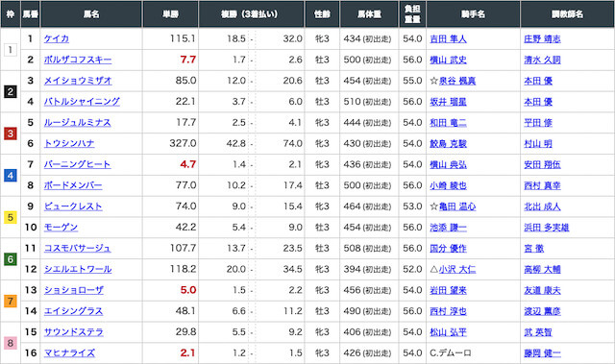Click the pink frame 8 badge
This screenshot has width=615, height=364.
pos(11,343)
